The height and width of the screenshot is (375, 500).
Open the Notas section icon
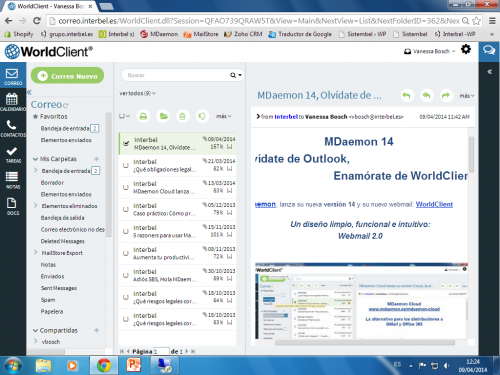point(13,180)
